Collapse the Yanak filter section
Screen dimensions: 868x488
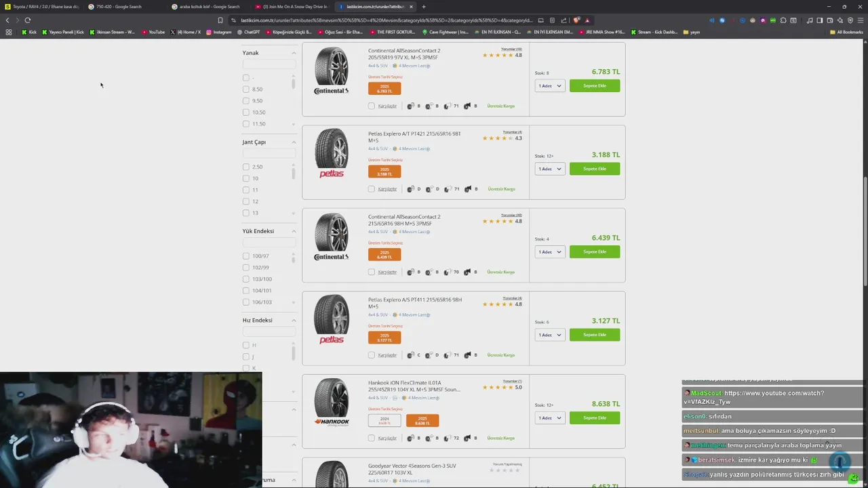point(294,53)
